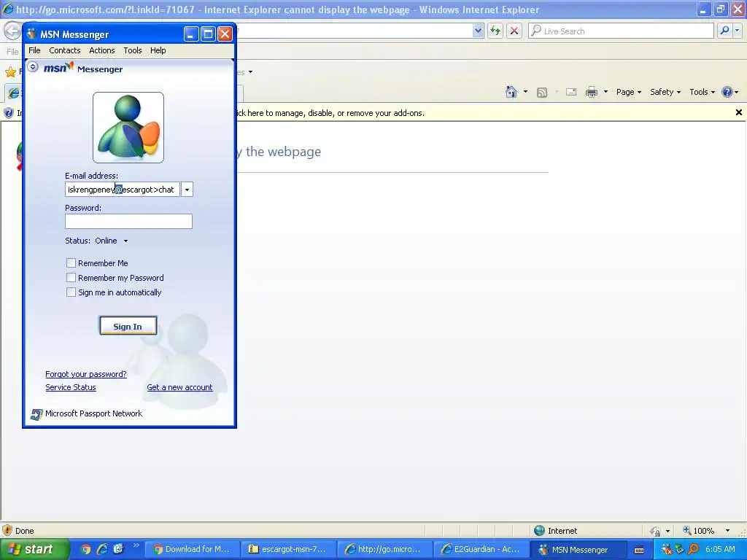
Task: Enable the Remember my Password checkbox
Action: [71, 278]
